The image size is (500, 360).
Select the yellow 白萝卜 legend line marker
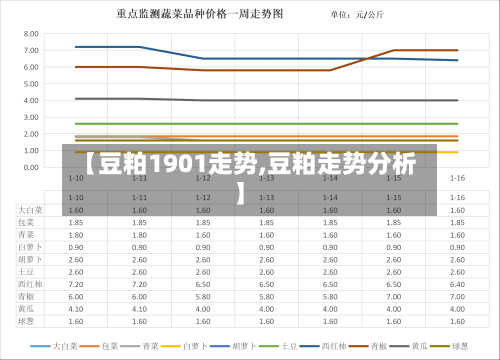171,346
